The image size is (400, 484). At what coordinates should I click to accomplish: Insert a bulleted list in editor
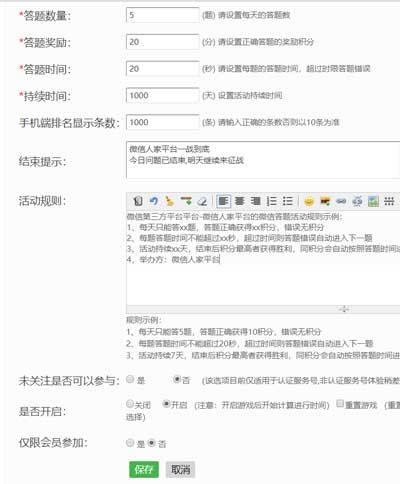coord(288,201)
